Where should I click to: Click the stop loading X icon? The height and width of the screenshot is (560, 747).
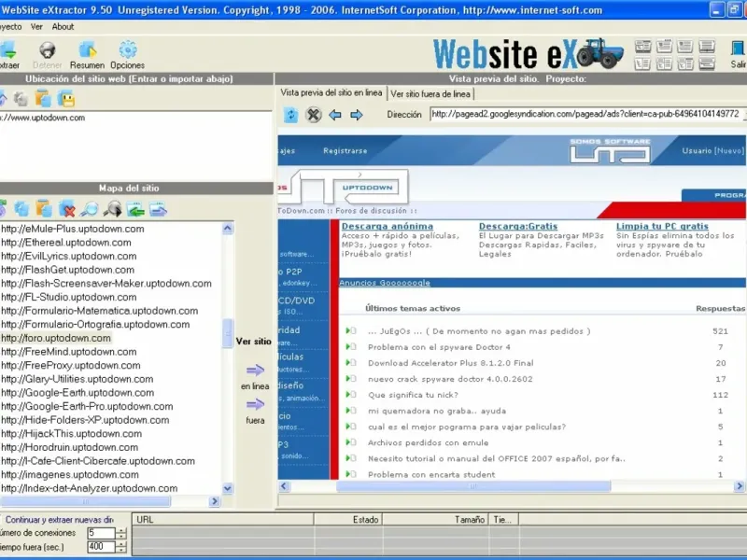click(314, 115)
